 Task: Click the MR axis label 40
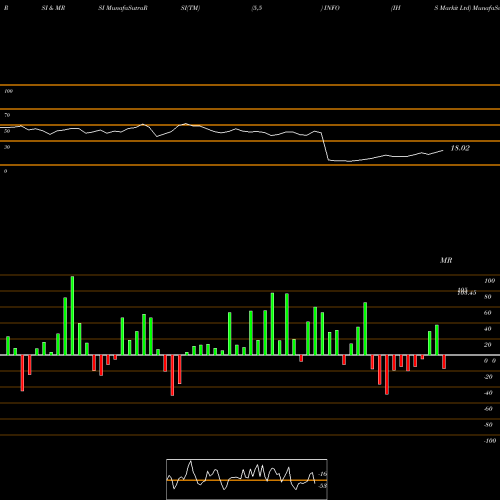(488, 329)
